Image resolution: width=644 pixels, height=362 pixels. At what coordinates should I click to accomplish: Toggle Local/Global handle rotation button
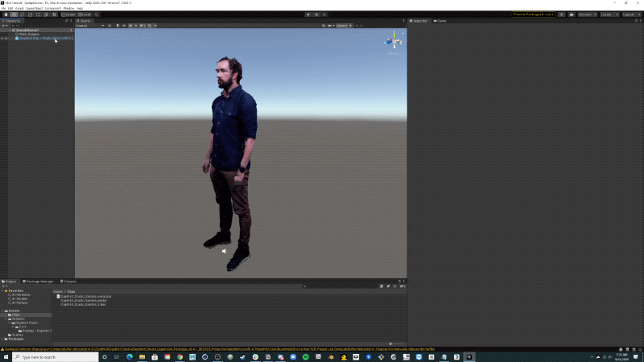[x=85, y=14]
